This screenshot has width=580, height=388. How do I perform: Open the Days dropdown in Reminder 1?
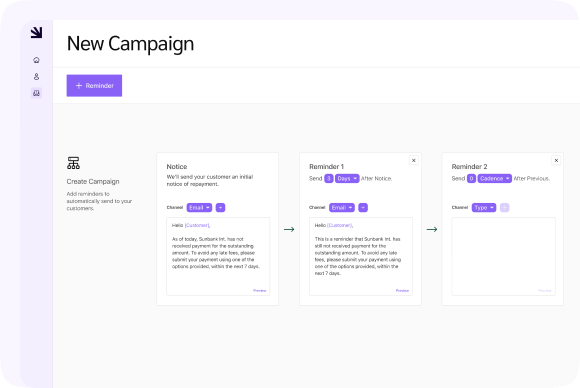[347, 179]
